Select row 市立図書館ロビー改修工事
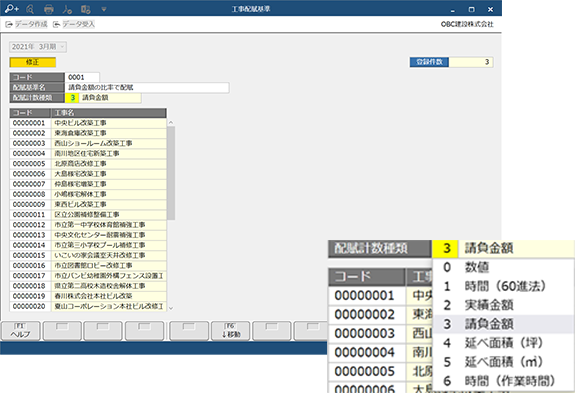Screen dimensions: 575x393 pos(88,265)
